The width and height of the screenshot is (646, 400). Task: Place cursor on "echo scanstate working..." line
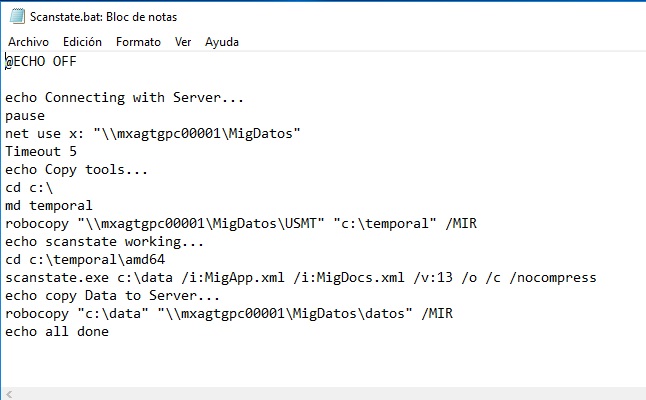coord(105,242)
